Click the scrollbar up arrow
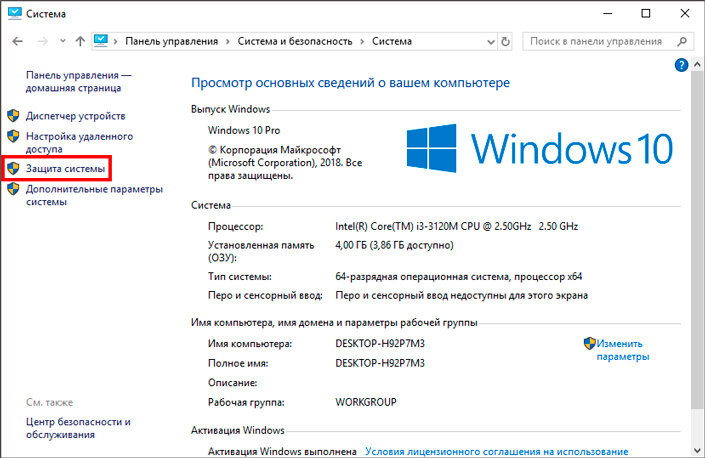The image size is (705, 458). [x=697, y=65]
